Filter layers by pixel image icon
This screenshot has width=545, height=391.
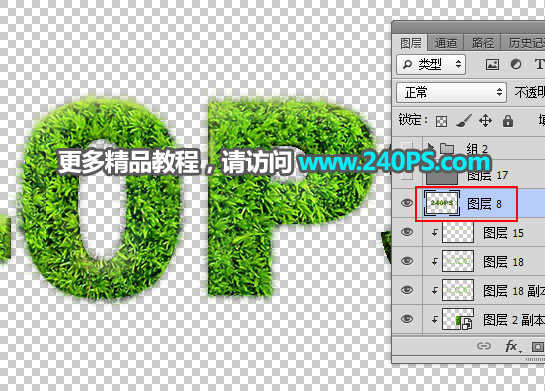[x=492, y=64]
